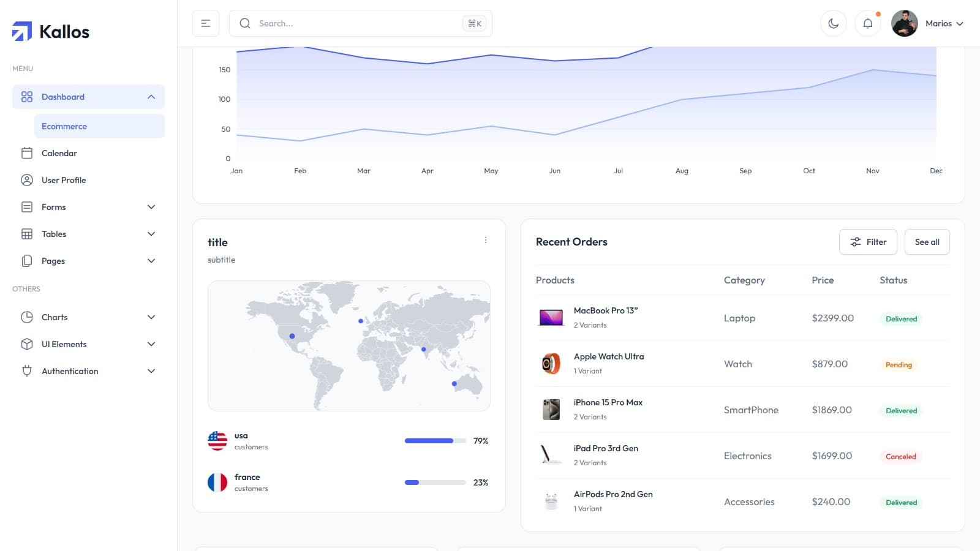This screenshot has width=980, height=551.
Task: Click the Filter button in Recent Orders
Action: pos(868,242)
